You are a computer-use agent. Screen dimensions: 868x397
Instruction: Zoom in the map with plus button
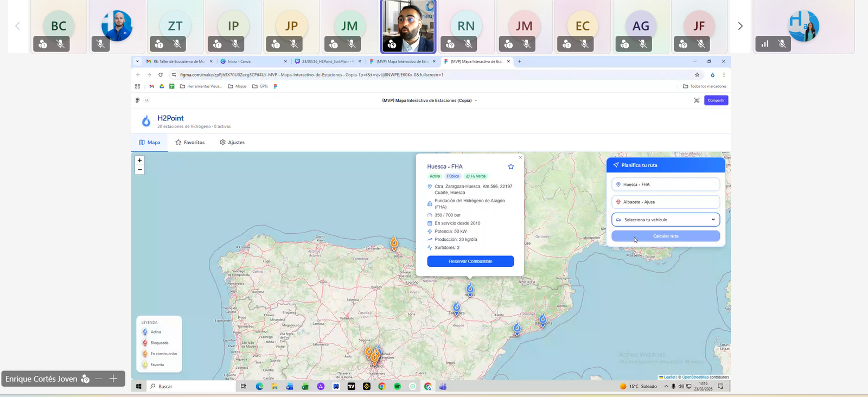[x=139, y=161]
